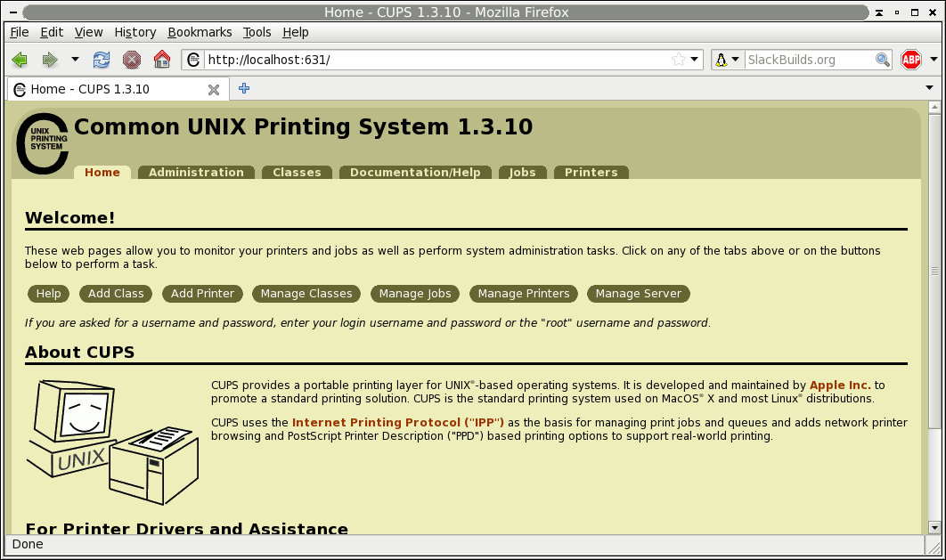Open the Documentation/Help tab
The image size is (946, 560).
click(415, 173)
